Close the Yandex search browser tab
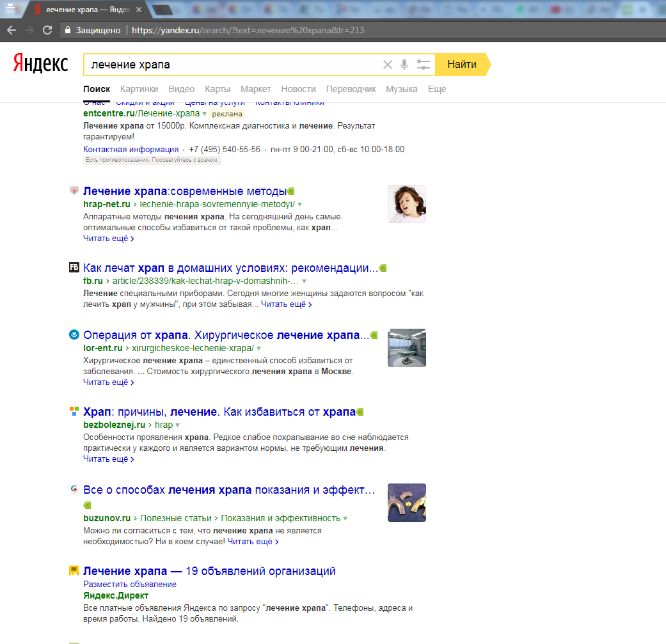Image resolution: width=666 pixels, height=644 pixels. point(139,10)
